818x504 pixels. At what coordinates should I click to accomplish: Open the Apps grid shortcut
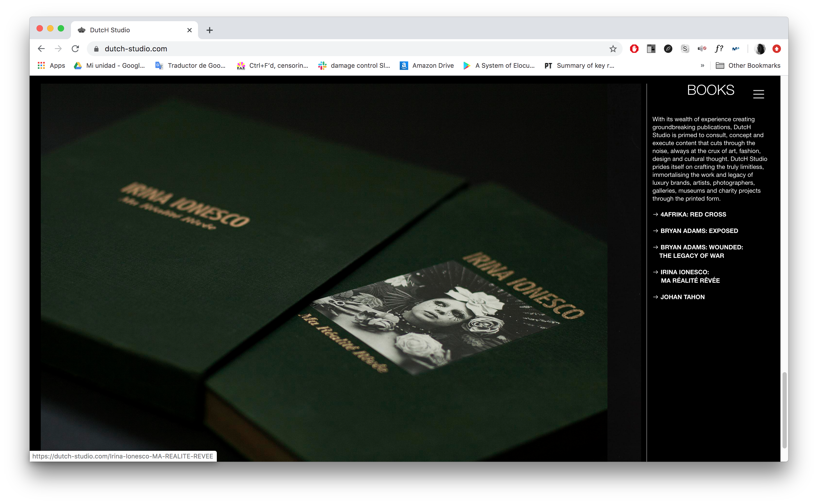point(51,66)
